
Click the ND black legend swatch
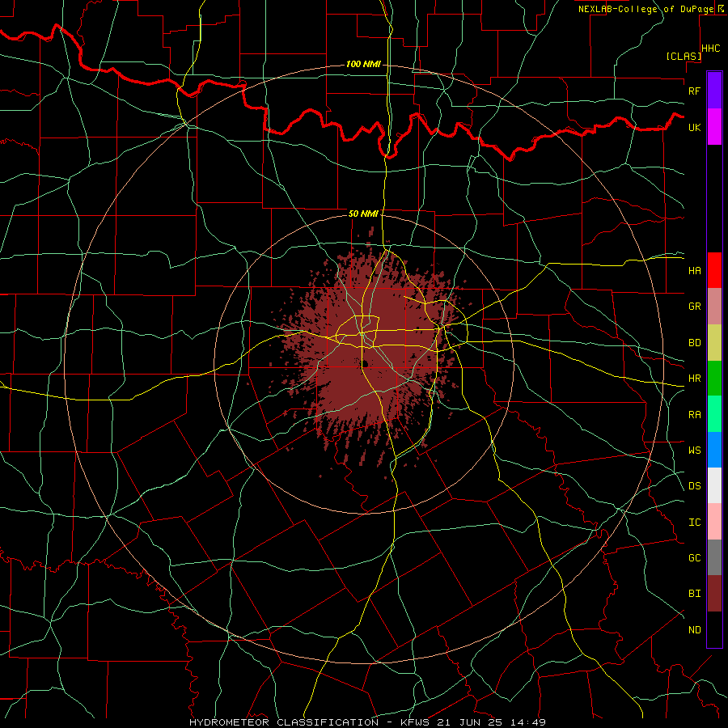pos(714,629)
